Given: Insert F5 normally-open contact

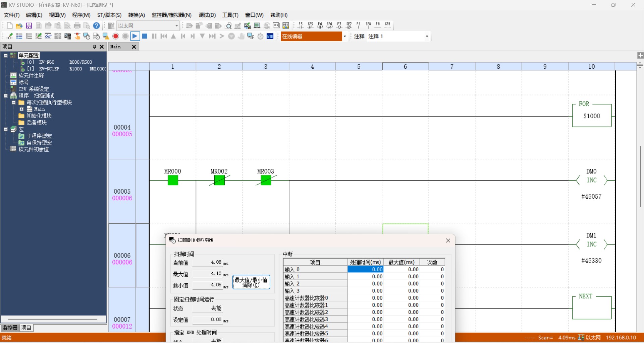Looking at the screenshot, I should tap(301, 25).
